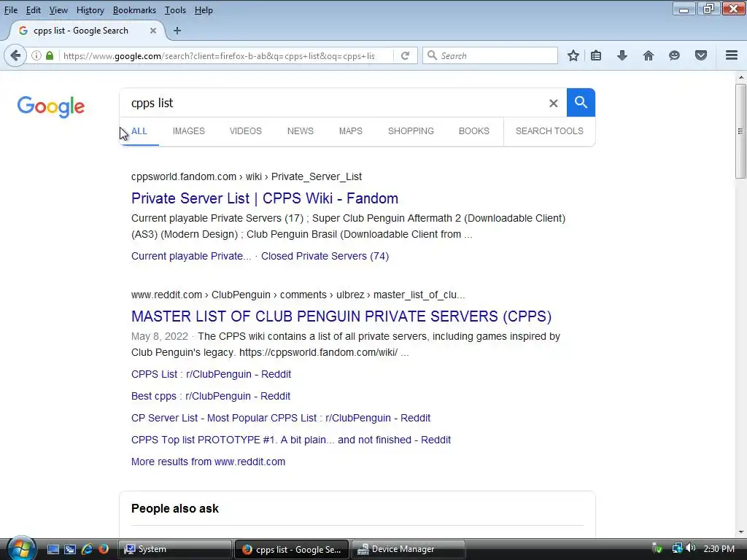The image size is (747, 560).
Task: Open a new tab with plus button
Action: click(x=177, y=31)
